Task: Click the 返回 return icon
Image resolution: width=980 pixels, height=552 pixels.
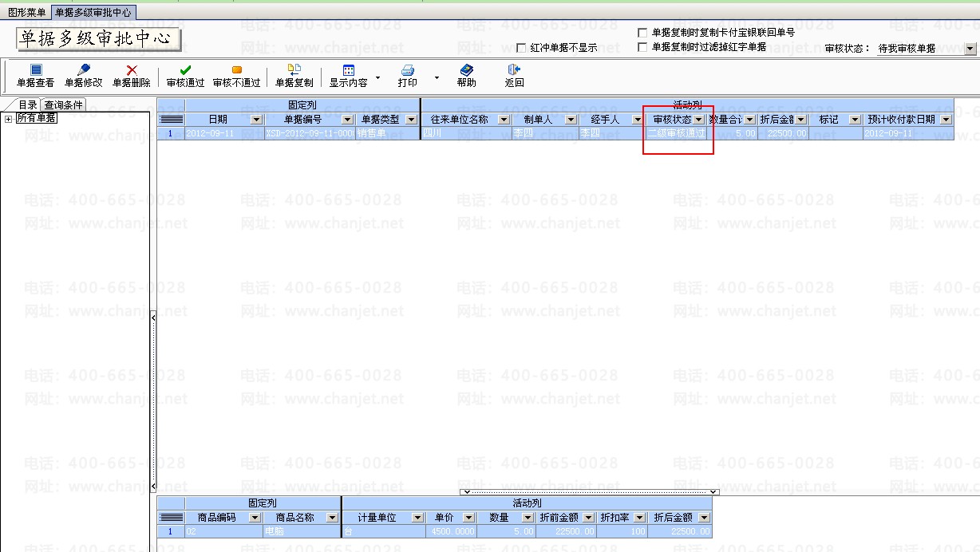Action: coord(514,71)
